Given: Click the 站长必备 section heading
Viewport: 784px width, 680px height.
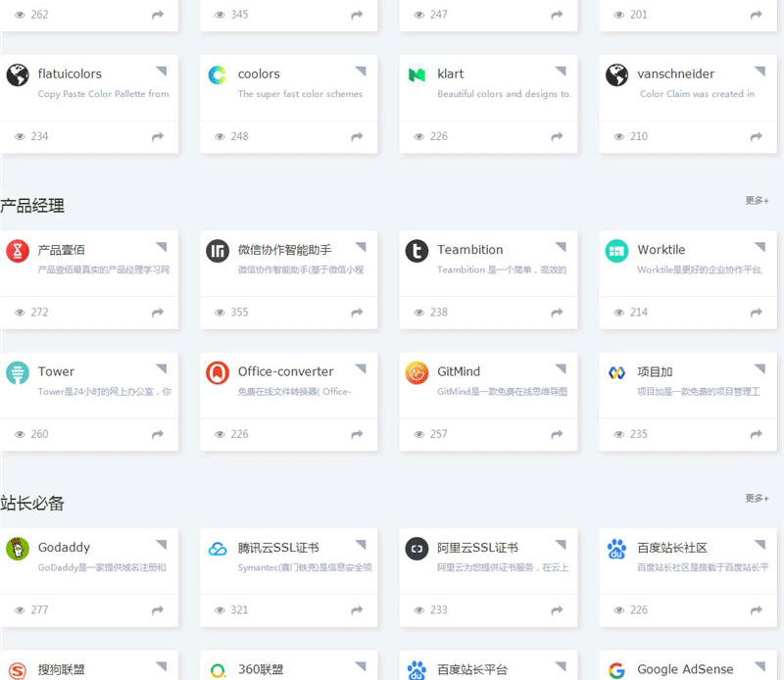Looking at the screenshot, I should coord(32,503).
